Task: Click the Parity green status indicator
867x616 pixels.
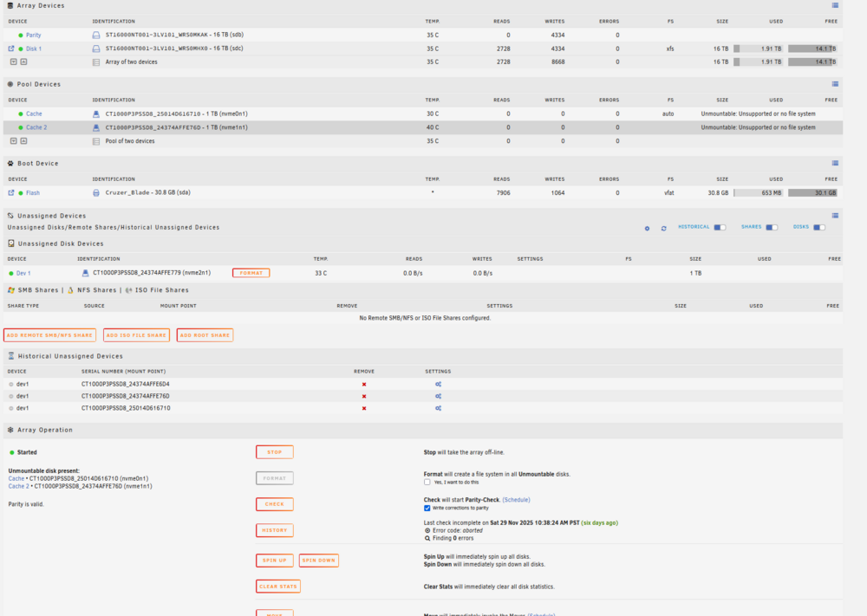Action: point(21,36)
